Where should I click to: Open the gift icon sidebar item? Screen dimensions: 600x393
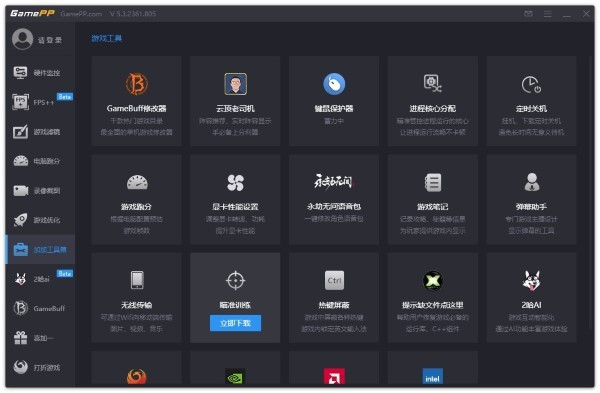tap(40, 338)
